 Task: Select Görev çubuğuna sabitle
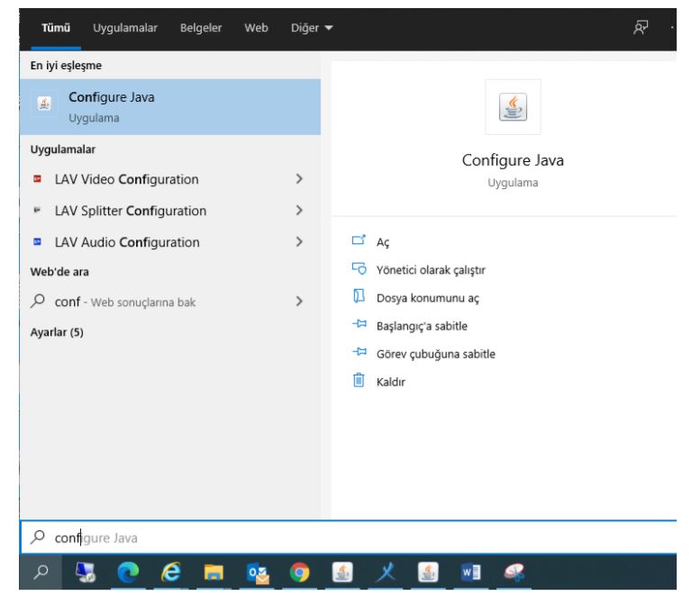click(x=436, y=354)
